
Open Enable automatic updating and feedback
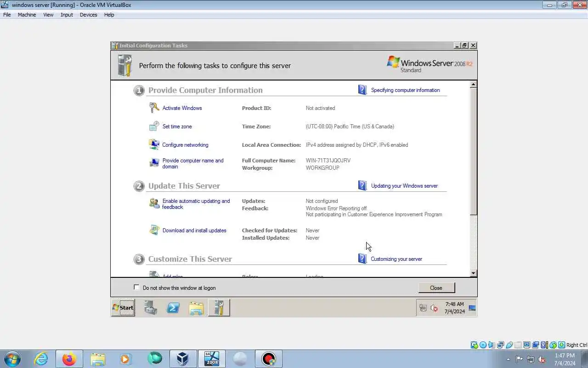[196, 204]
